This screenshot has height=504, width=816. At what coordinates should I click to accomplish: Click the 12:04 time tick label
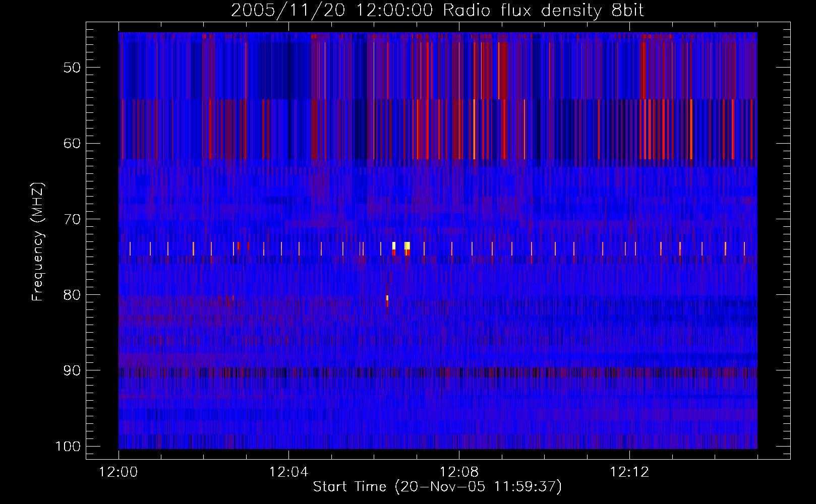288,472
